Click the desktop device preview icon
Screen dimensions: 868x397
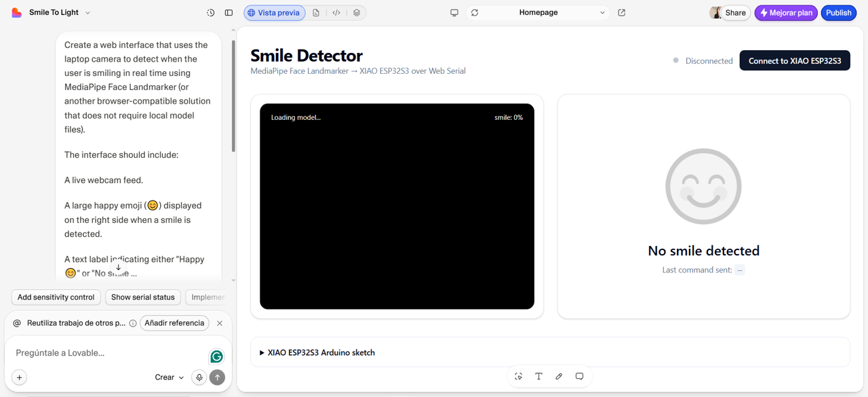(454, 13)
